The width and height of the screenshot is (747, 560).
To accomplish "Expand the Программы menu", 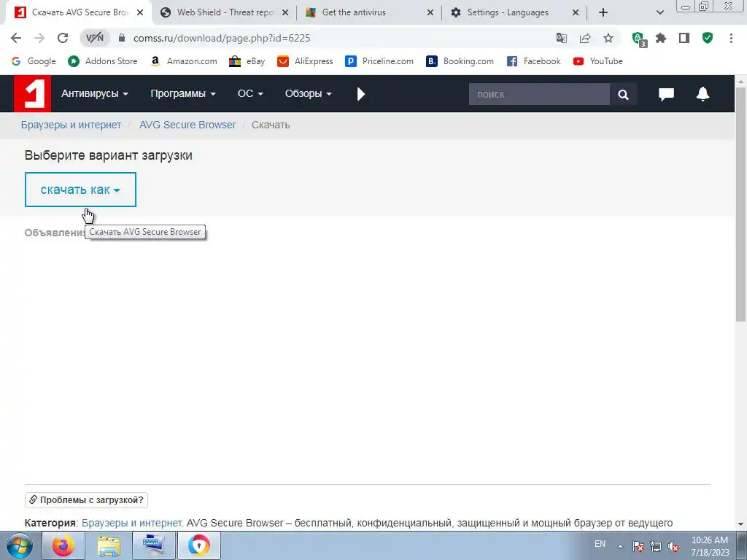I will 183,94.
